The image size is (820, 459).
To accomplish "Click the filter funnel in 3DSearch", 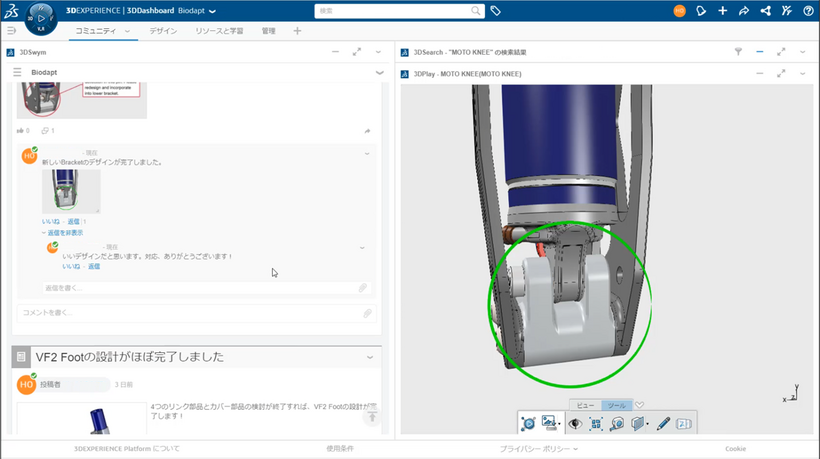I will click(738, 52).
